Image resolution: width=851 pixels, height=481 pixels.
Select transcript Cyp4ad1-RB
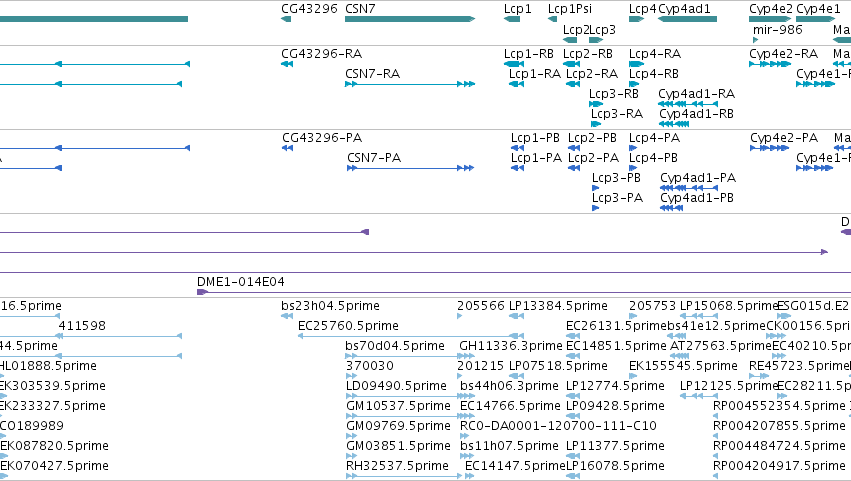[696, 114]
